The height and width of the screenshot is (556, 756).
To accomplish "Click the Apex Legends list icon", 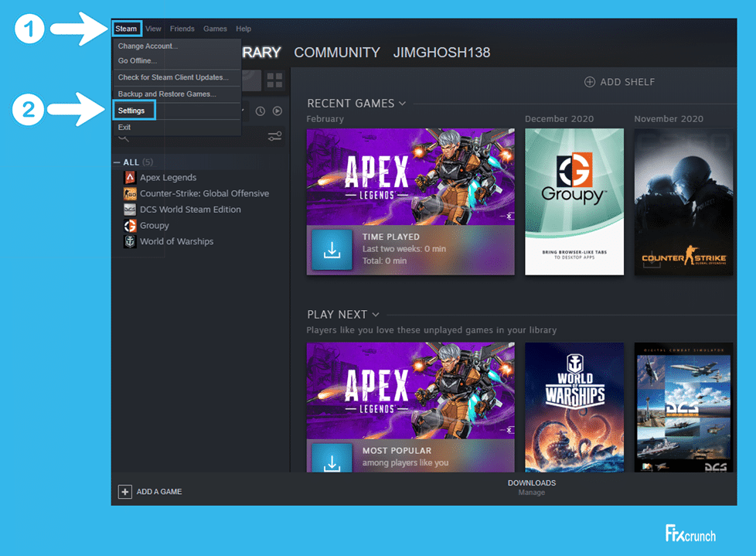I will (x=130, y=177).
